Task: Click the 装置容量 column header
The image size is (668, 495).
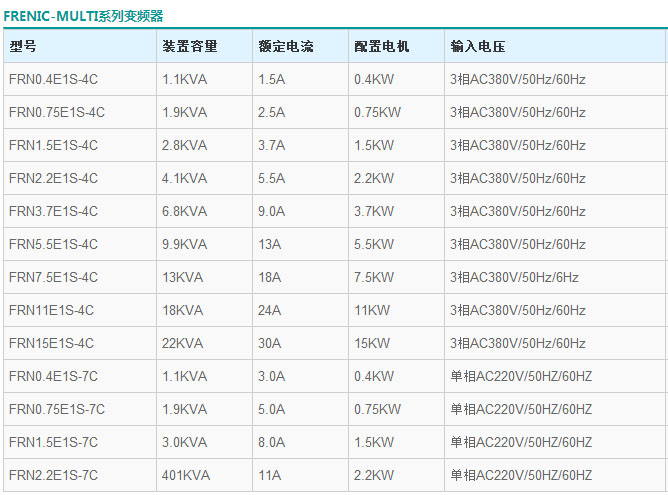Action: coord(189,46)
